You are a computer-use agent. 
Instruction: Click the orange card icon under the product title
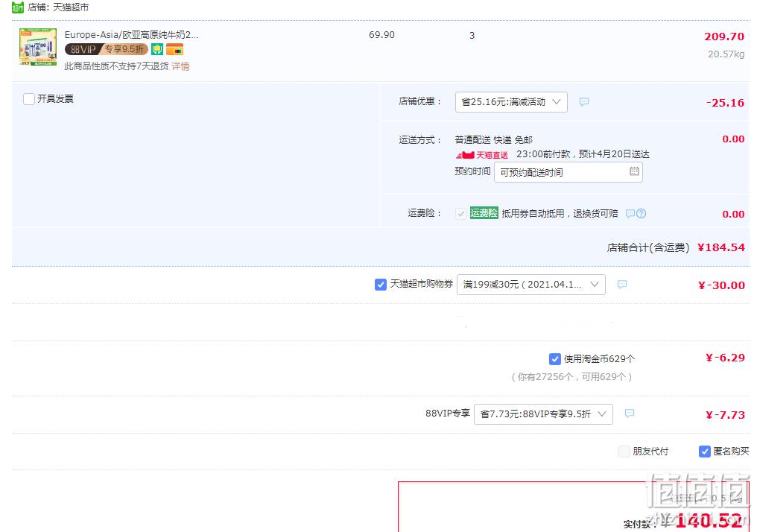pos(174,49)
